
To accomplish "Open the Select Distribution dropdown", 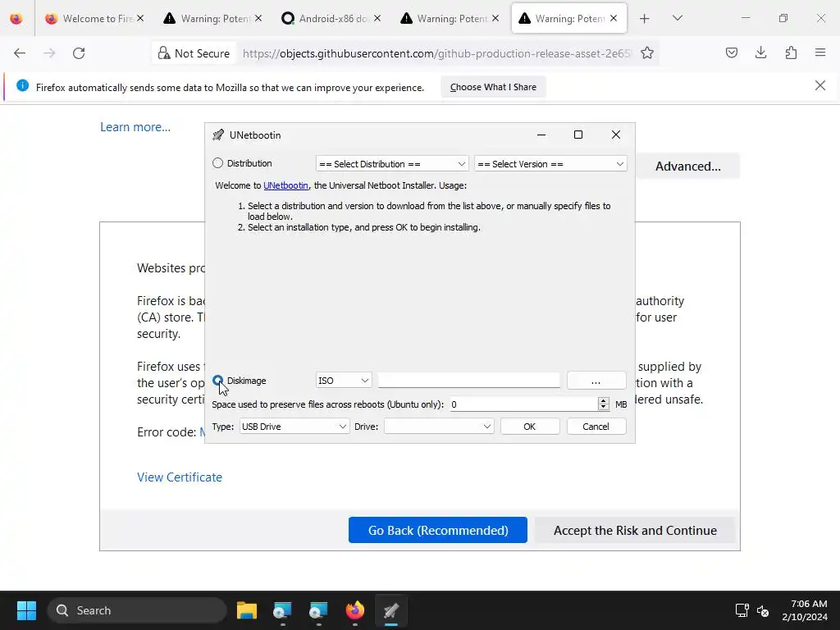I will (x=392, y=164).
